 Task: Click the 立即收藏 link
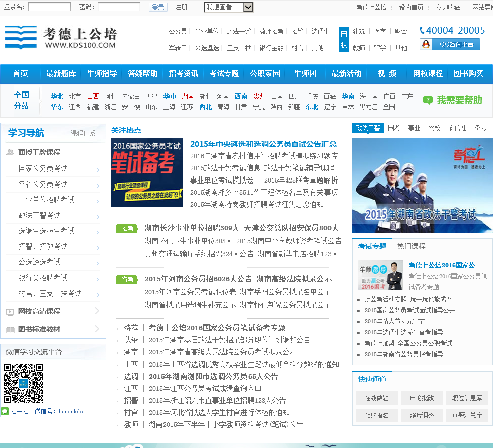pos(448,7)
